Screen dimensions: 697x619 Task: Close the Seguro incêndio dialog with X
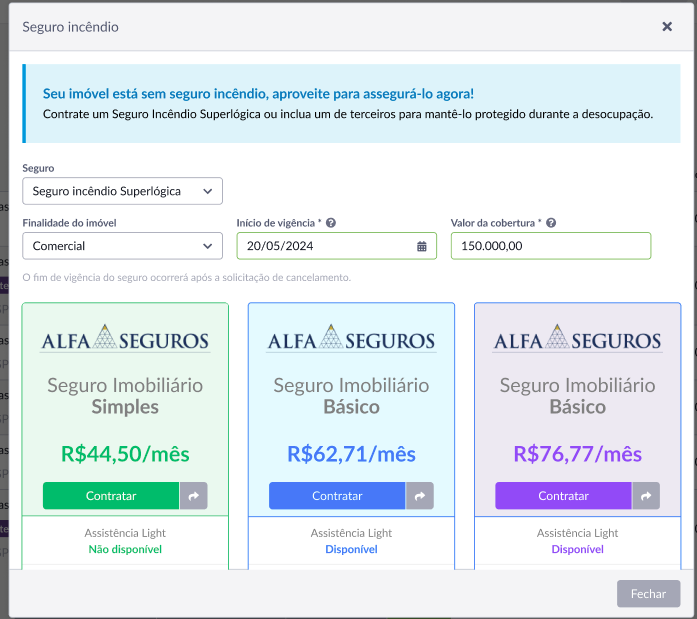pos(667,27)
